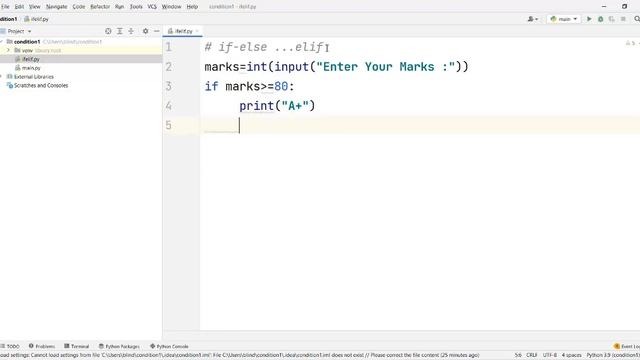The width and height of the screenshot is (640, 360).
Task: Select Scratches and Consoles node
Action: pyautogui.click(x=41, y=85)
